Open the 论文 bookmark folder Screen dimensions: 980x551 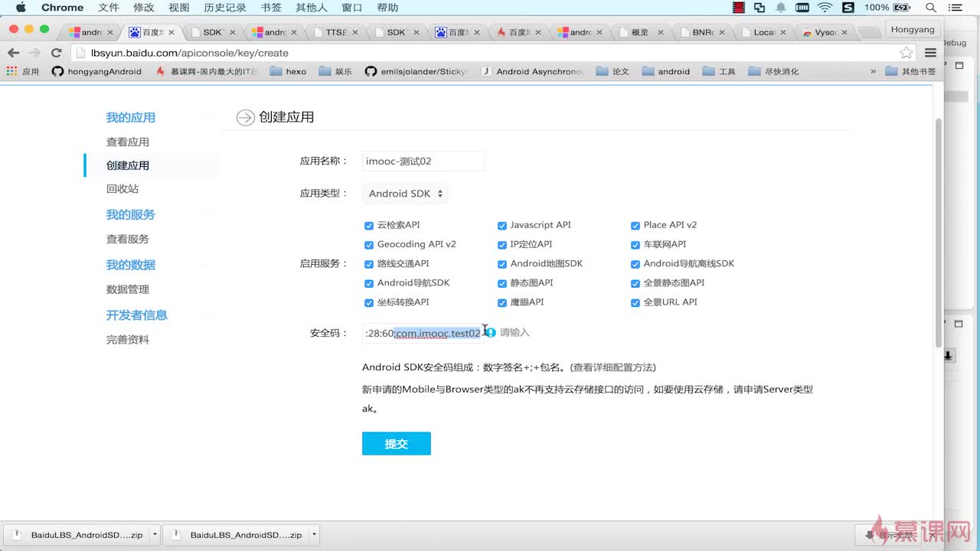coord(612,71)
